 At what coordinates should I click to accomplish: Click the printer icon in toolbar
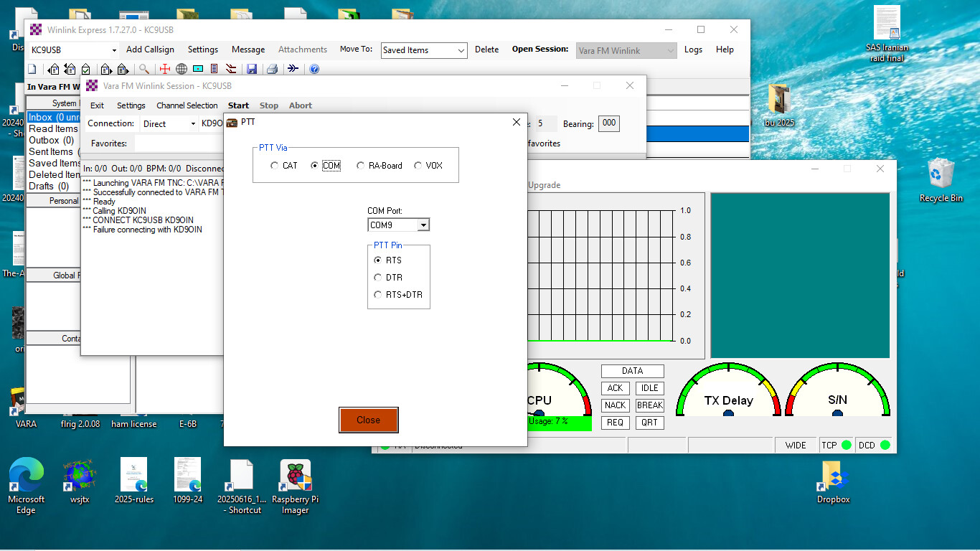click(x=272, y=70)
